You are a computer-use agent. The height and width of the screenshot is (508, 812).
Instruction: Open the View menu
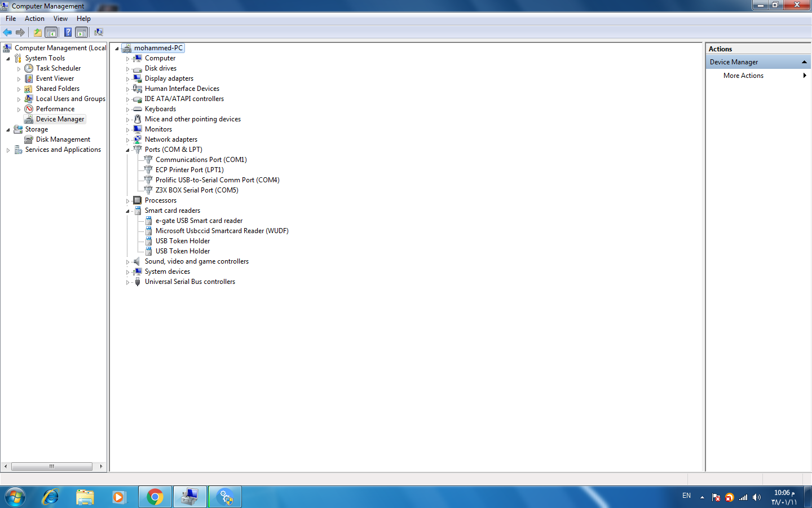click(x=60, y=19)
